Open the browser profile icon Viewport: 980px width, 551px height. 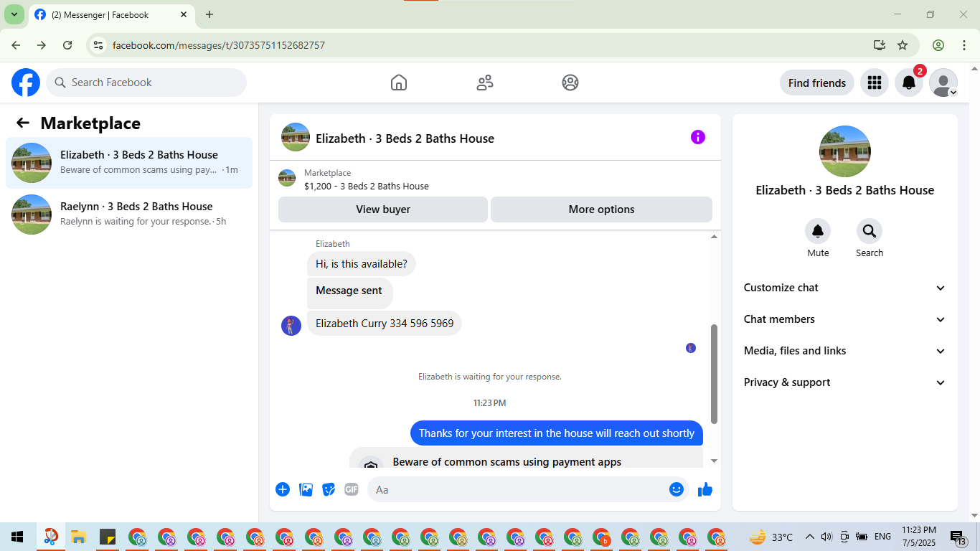tap(938, 45)
